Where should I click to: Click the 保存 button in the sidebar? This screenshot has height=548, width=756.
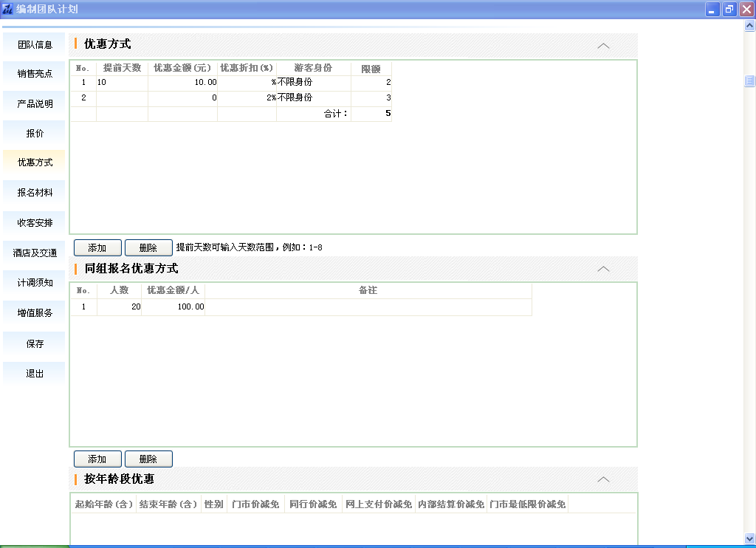click(x=35, y=344)
